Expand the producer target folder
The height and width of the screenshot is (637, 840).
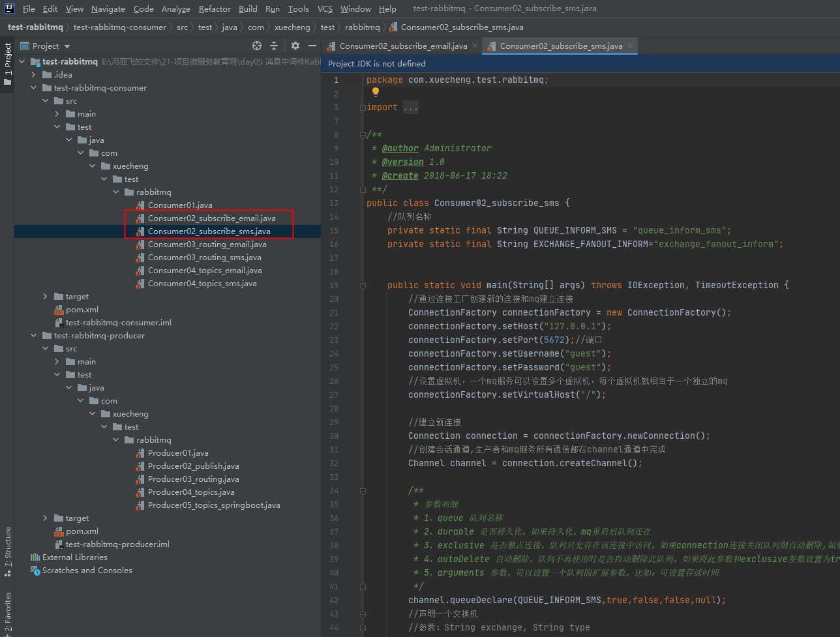coord(45,518)
